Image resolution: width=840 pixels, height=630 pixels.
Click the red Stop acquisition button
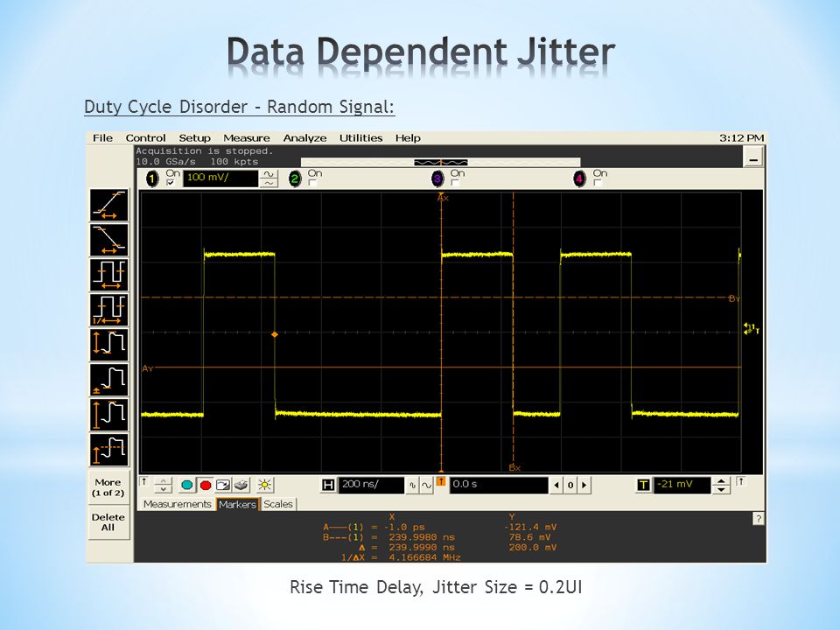point(205,485)
